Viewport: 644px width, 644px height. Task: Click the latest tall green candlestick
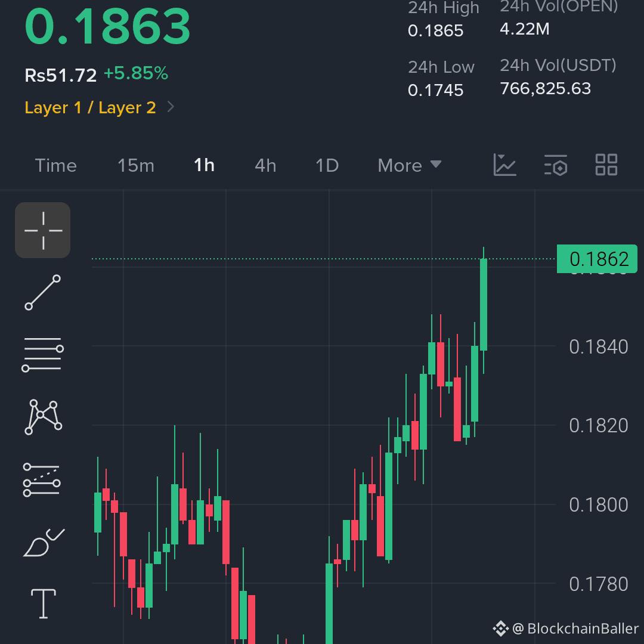click(x=484, y=305)
